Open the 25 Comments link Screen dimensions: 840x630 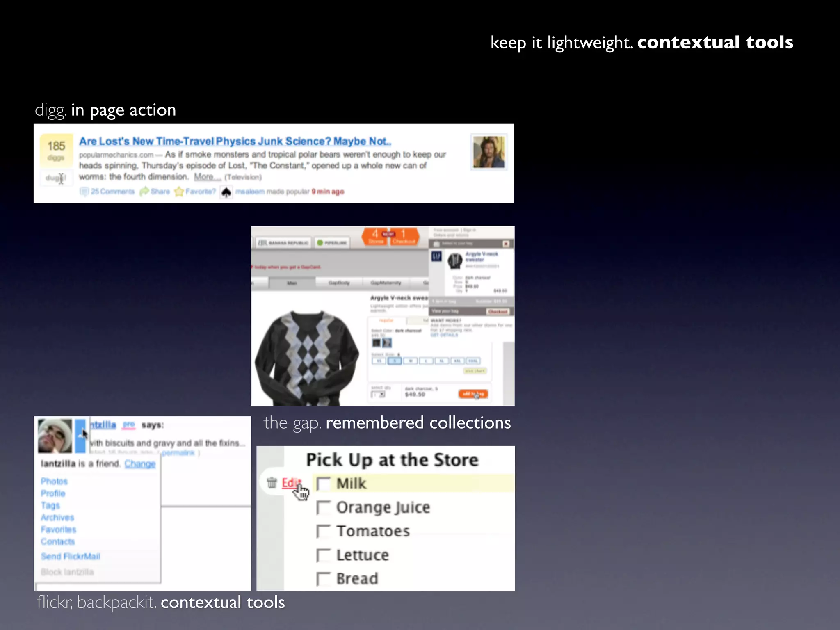point(112,192)
